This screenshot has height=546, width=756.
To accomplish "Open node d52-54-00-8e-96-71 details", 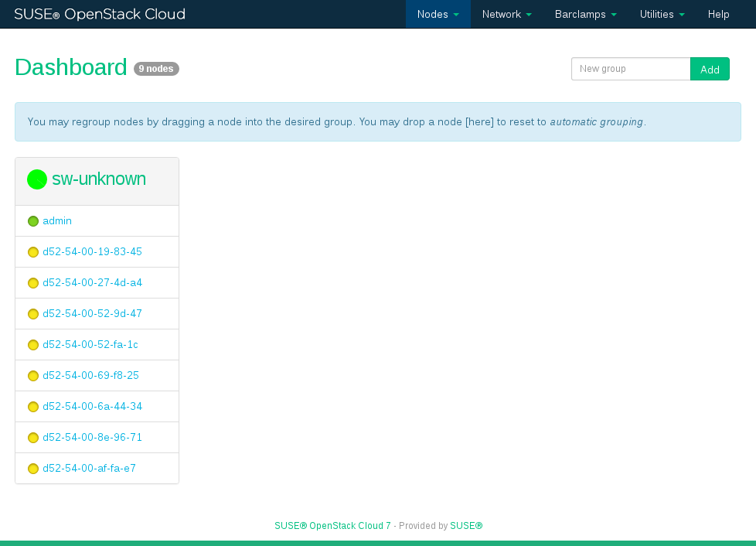I will coord(92,438).
